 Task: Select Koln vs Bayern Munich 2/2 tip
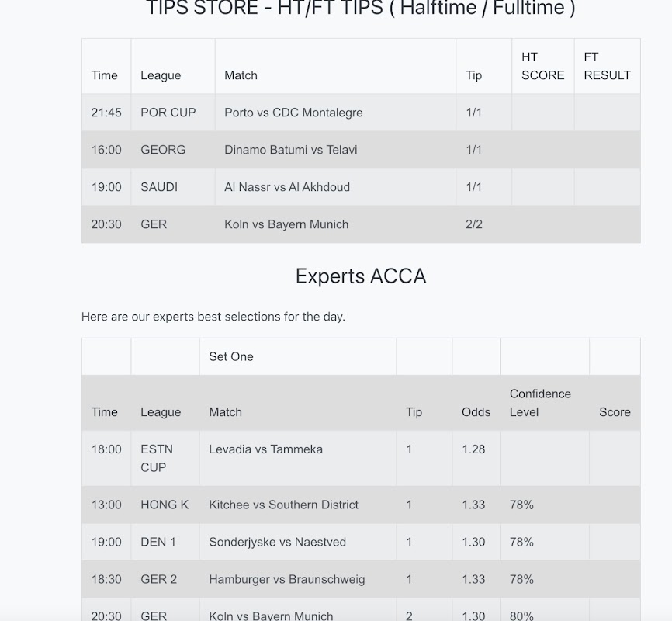point(473,224)
